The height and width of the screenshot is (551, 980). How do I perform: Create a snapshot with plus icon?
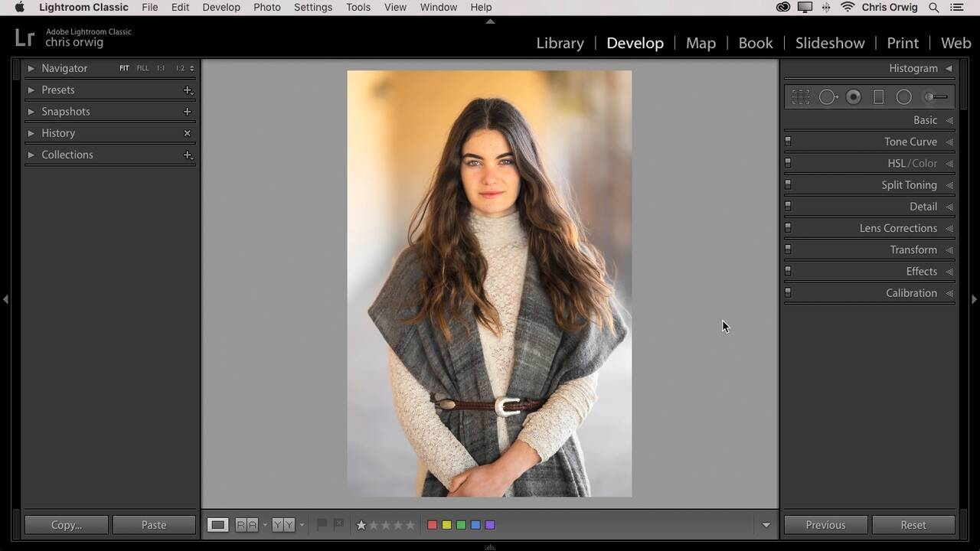(x=187, y=112)
